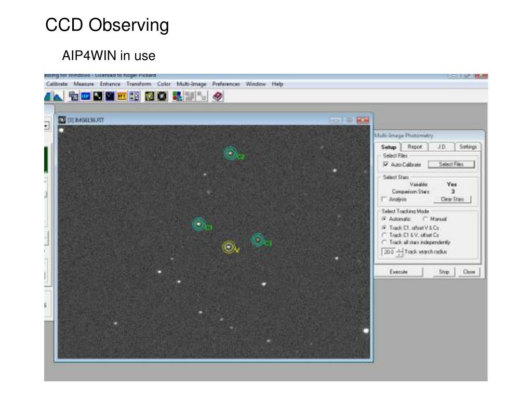The height and width of the screenshot is (399, 532).
Task: Click the RGB color squares toolbar icon
Action: pyautogui.click(x=177, y=96)
